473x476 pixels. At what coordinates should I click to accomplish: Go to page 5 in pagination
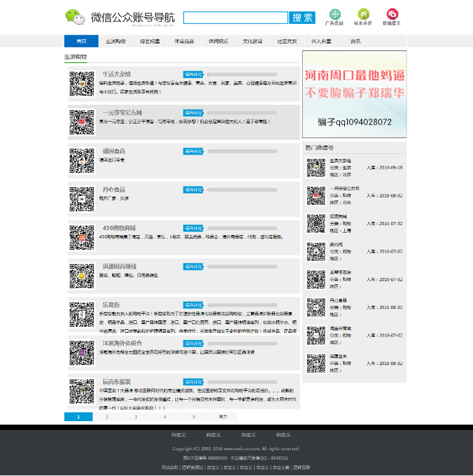point(194,417)
